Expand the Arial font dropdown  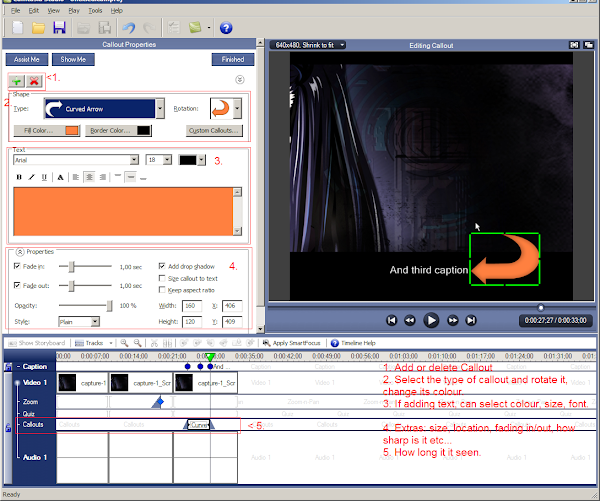point(132,159)
